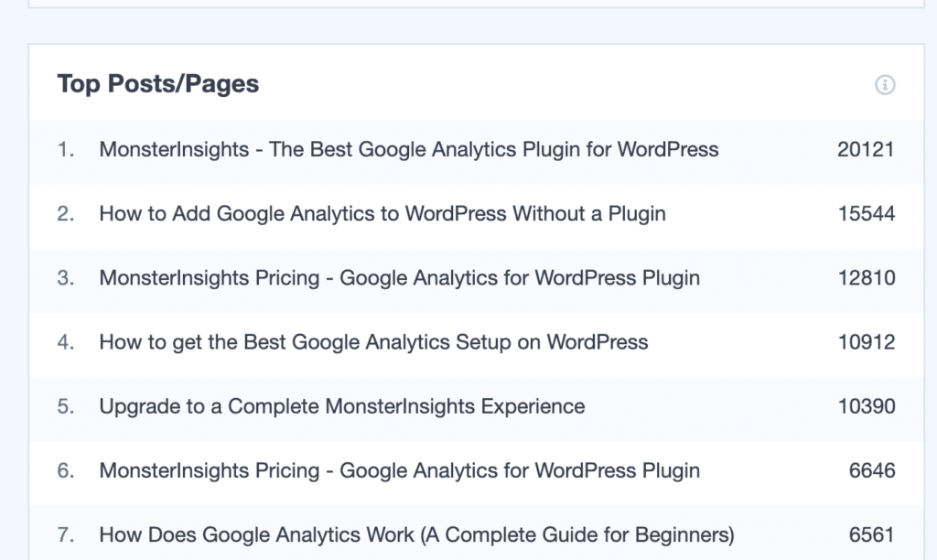Open the MonsterInsights Pricing page ranked third

(x=399, y=277)
